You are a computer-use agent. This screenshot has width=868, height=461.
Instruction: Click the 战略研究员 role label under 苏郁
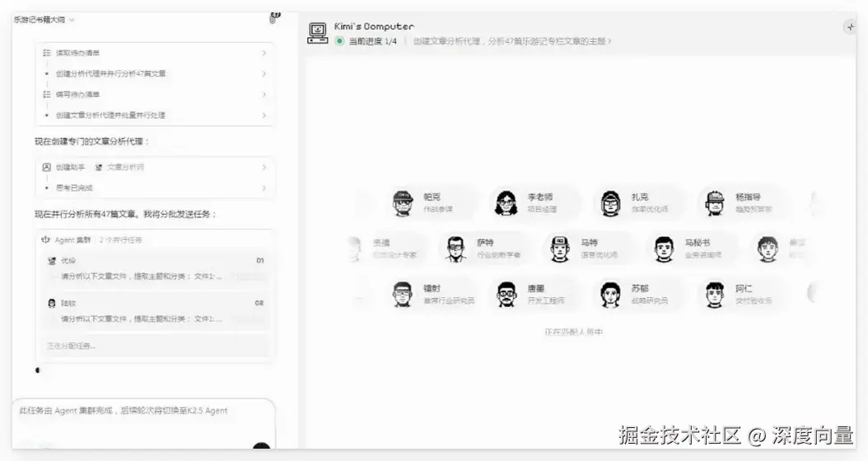tap(650, 300)
